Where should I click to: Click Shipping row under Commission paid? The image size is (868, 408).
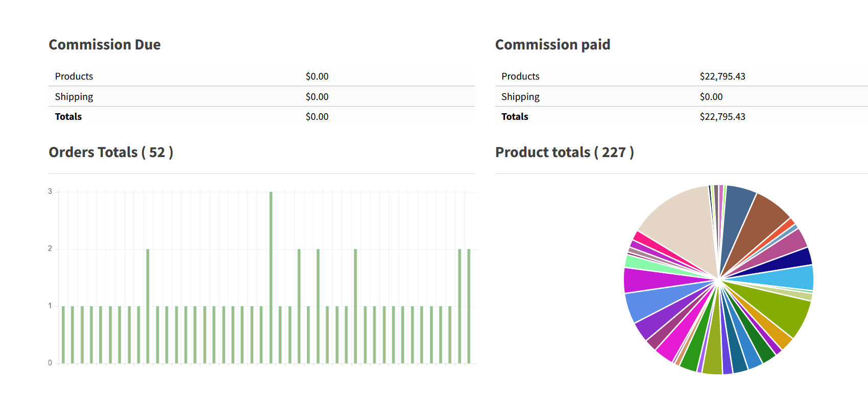tap(520, 97)
